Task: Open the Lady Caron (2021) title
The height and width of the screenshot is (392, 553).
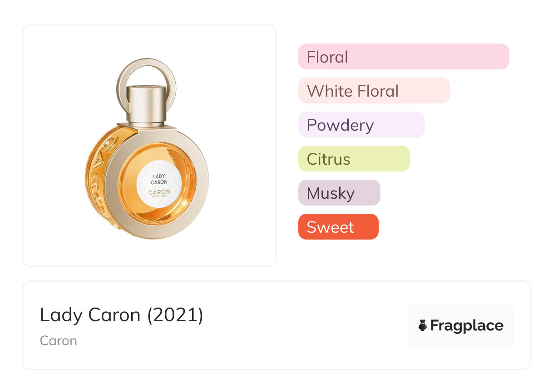Action: click(x=121, y=315)
